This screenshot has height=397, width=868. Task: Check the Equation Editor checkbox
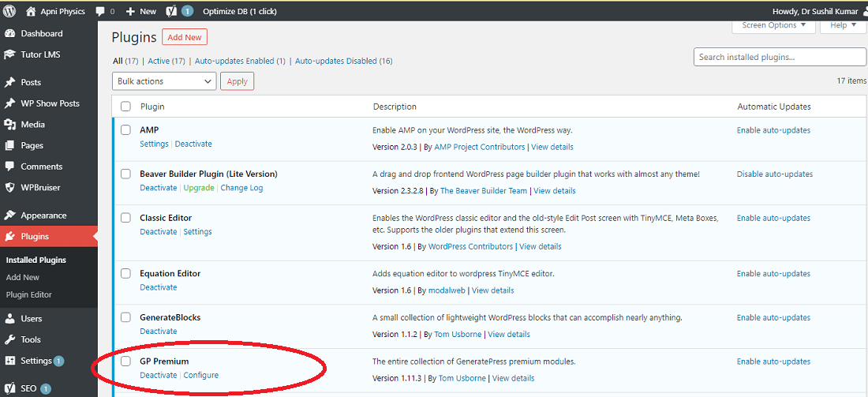point(125,274)
